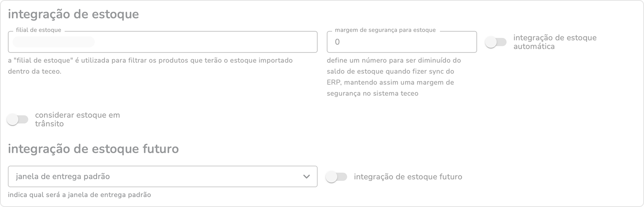This screenshot has height=207, width=644.
Task: Turn on integração de estoque futuro switch
Action: pos(336,177)
